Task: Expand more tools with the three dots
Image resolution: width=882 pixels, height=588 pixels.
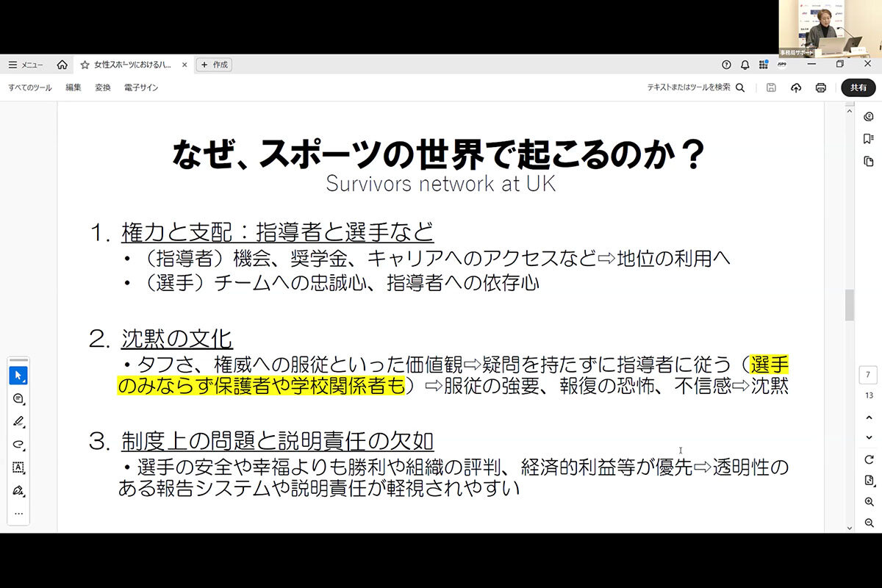Action: pyautogui.click(x=18, y=513)
